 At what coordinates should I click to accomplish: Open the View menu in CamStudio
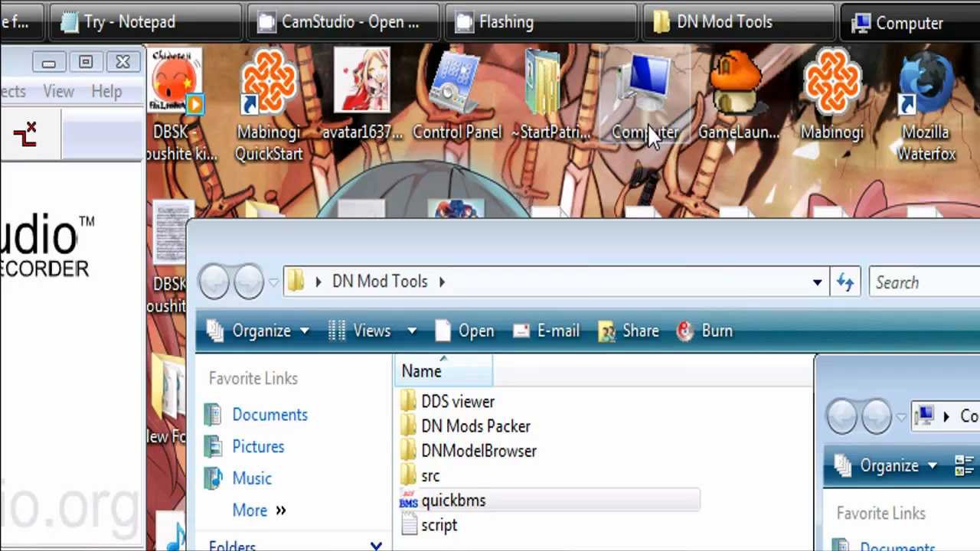tap(58, 91)
